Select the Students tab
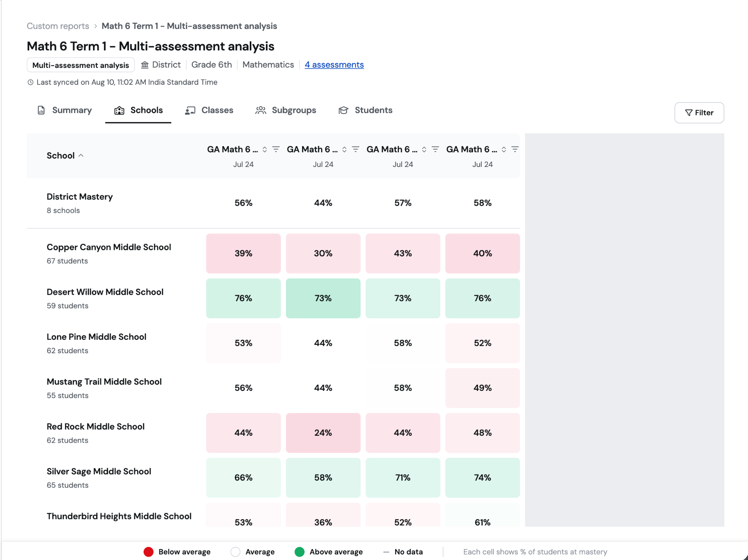This screenshot has height=560, width=748. (x=366, y=110)
